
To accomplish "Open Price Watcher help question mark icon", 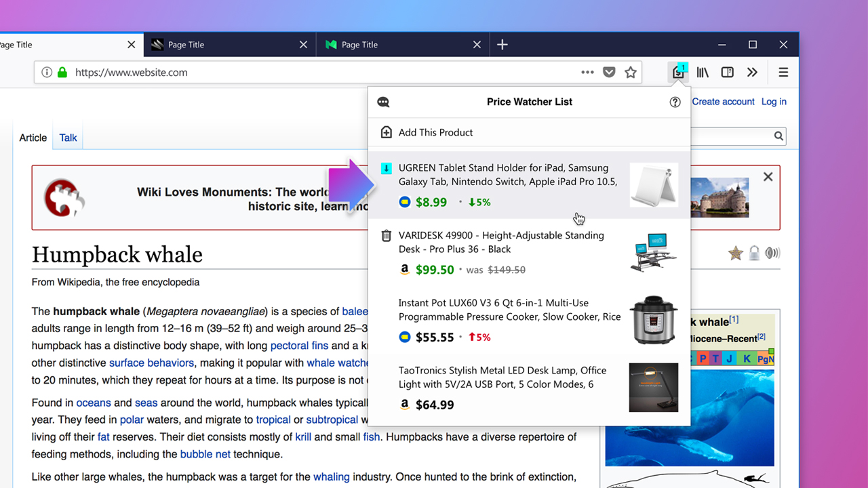I will click(x=675, y=102).
